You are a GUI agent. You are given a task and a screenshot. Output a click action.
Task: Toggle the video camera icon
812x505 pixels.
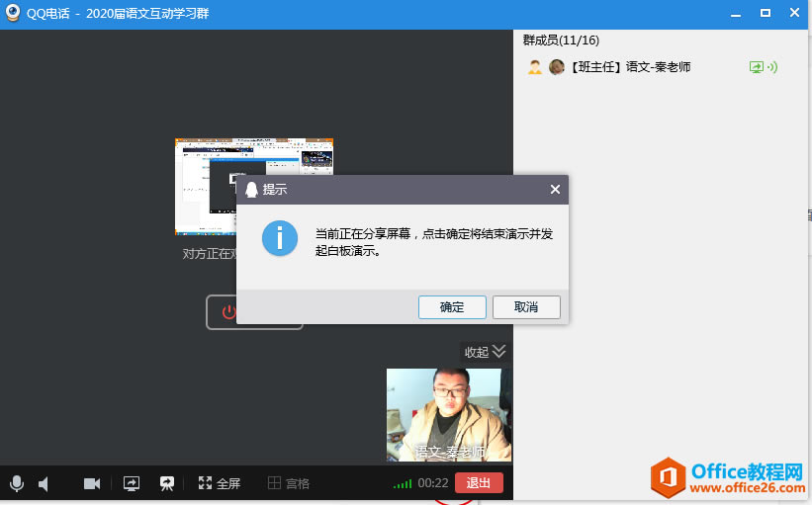(92, 483)
